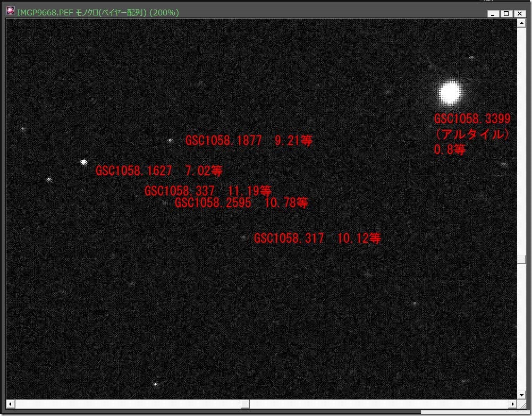
Task: Minimize the IMGP9668.PEF image window
Action: [x=493, y=14]
